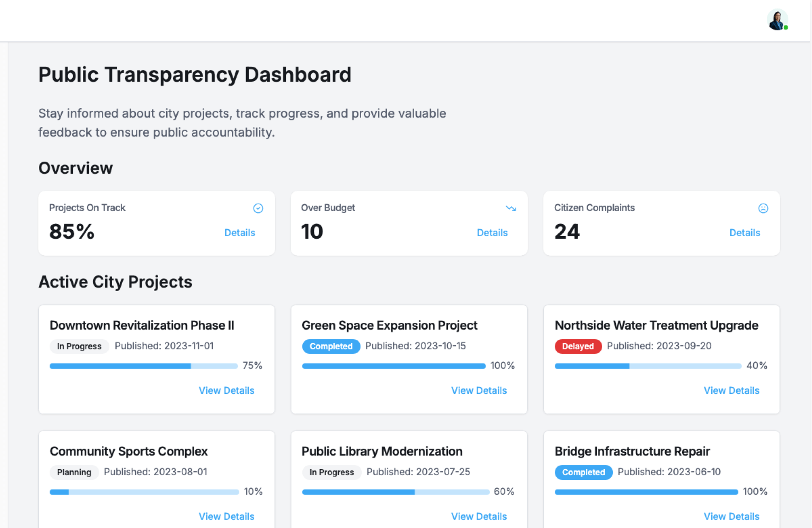Open Details for Projects On Track
The height and width of the screenshot is (528, 812).
239,233
